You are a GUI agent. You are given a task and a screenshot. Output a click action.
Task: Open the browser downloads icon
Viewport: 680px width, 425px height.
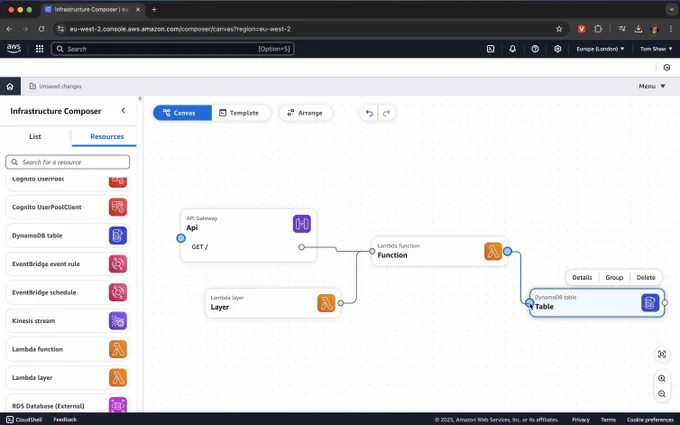638,29
